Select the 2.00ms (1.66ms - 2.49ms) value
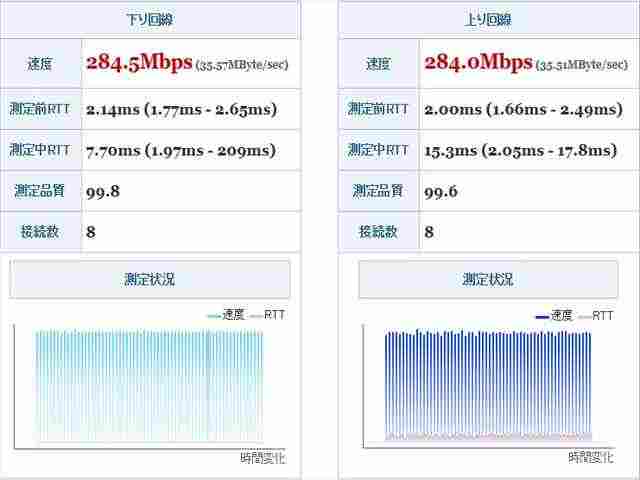Viewport: 640px width, 480px height. point(523,109)
